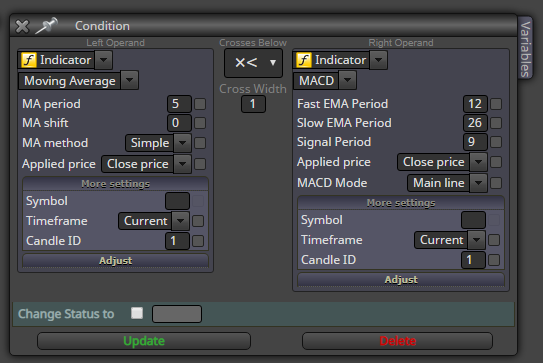Tick the MA shift checkbox
This screenshot has width=543, height=363.
point(200,123)
